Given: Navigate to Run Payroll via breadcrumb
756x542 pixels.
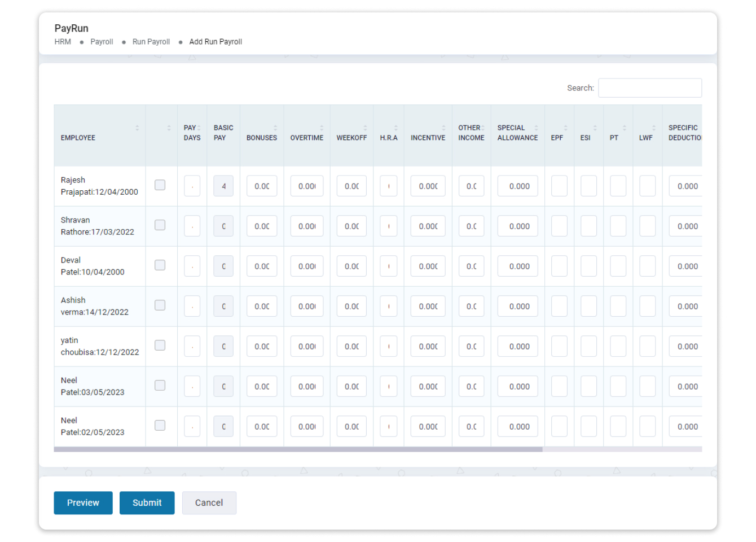Looking at the screenshot, I should [151, 42].
